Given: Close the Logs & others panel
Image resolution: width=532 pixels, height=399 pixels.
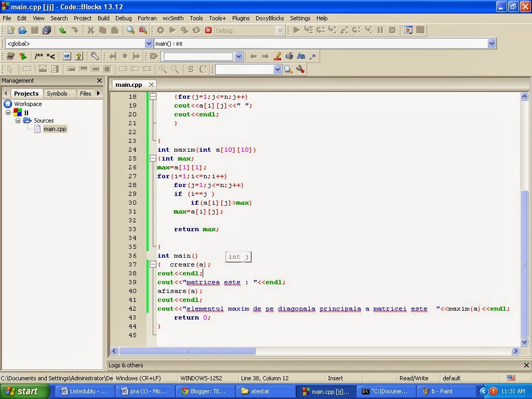Looking at the screenshot, I should coord(526,365).
